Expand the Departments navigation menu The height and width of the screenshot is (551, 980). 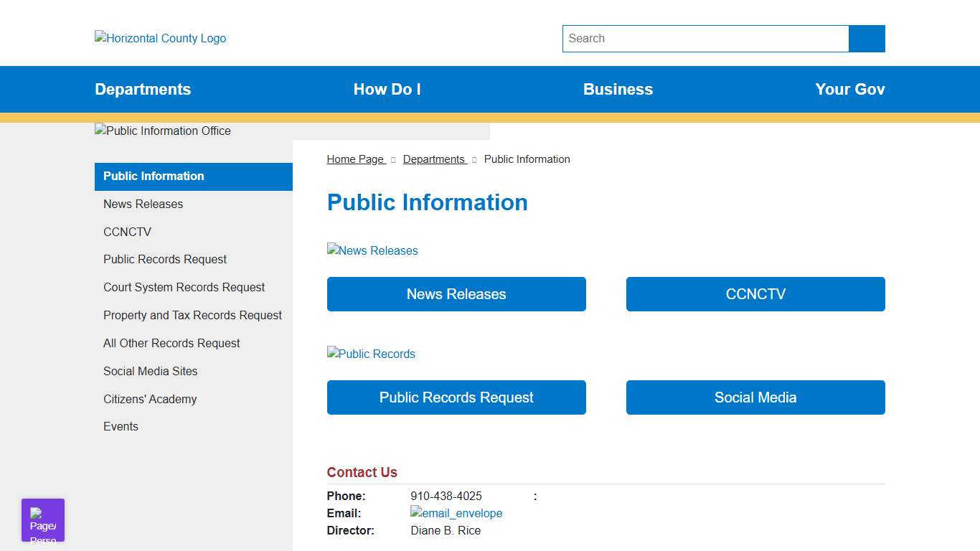(x=143, y=90)
